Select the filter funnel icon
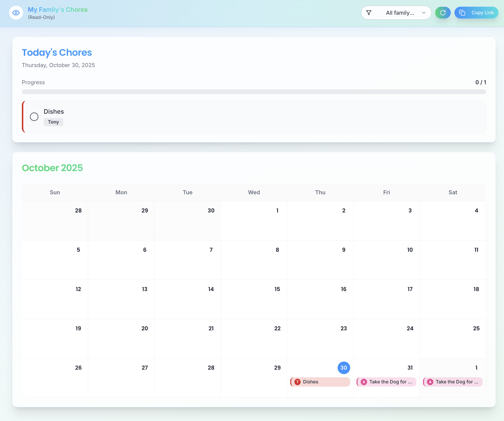The image size is (504, 421). [369, 13]
